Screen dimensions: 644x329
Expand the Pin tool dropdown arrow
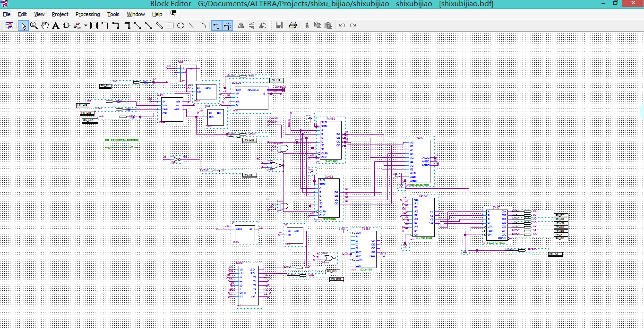point(86,25)
